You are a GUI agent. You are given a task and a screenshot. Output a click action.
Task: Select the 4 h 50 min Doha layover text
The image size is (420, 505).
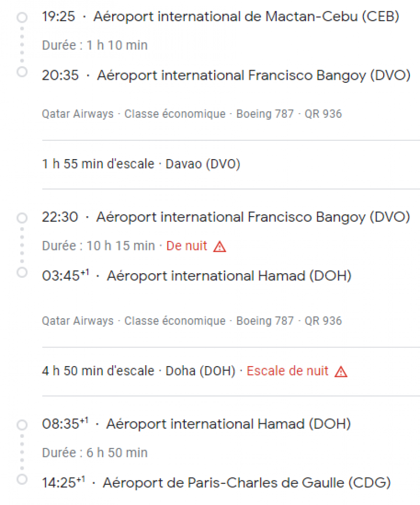(139, 371)
